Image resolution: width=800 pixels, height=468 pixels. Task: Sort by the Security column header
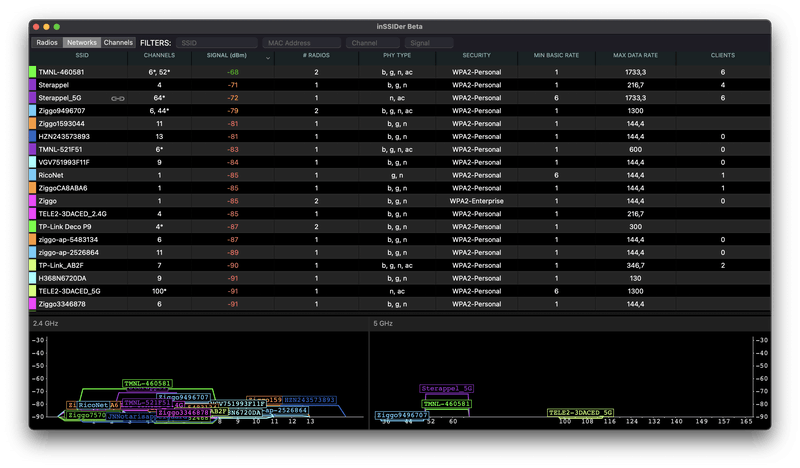(x=476, y=56)
